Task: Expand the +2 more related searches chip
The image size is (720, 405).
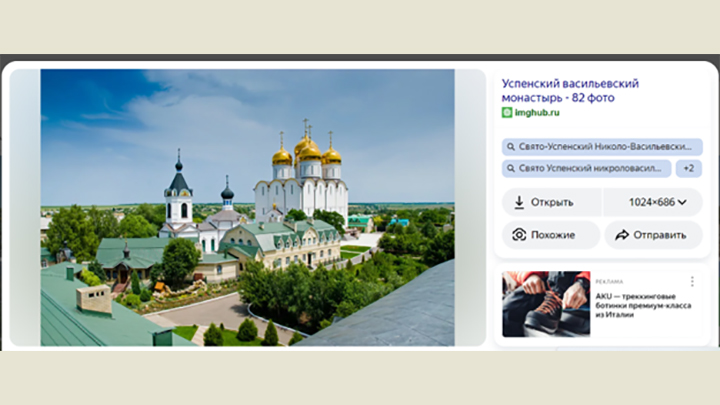Action: [x=688, y=169]
